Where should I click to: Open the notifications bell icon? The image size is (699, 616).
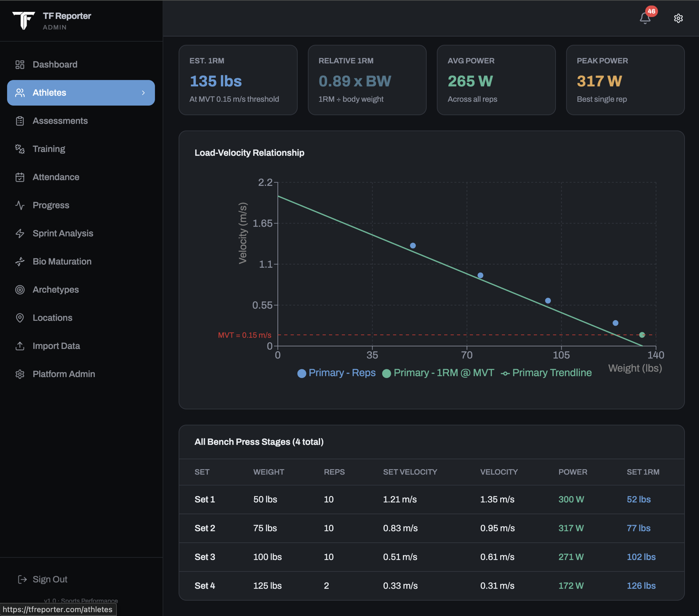click(645, 18)
